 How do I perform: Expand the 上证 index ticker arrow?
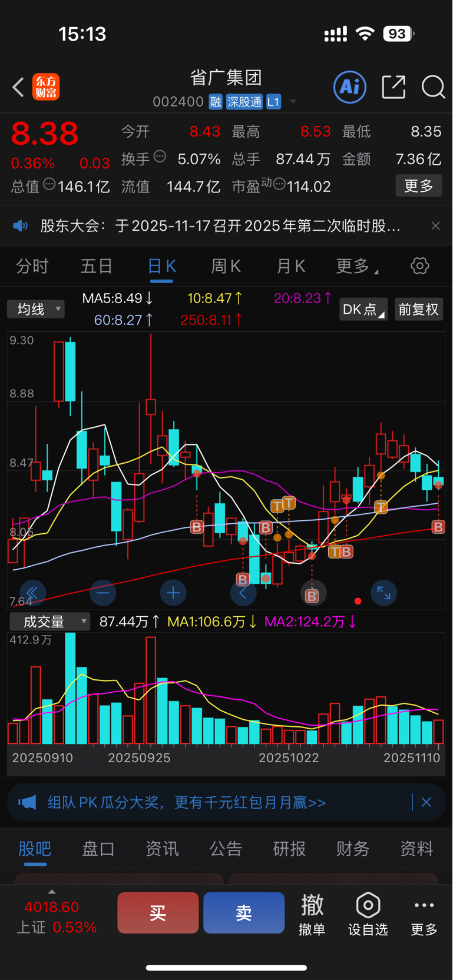52,892
